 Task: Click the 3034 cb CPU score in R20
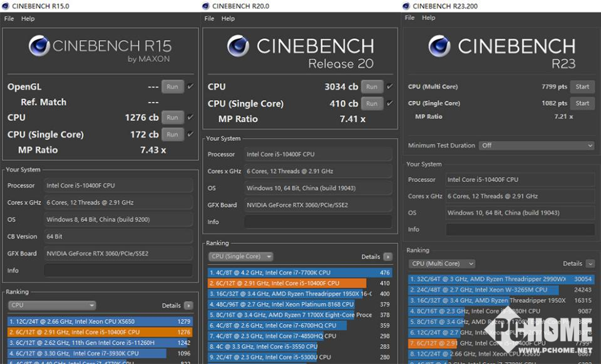click(x=341, y=87)
